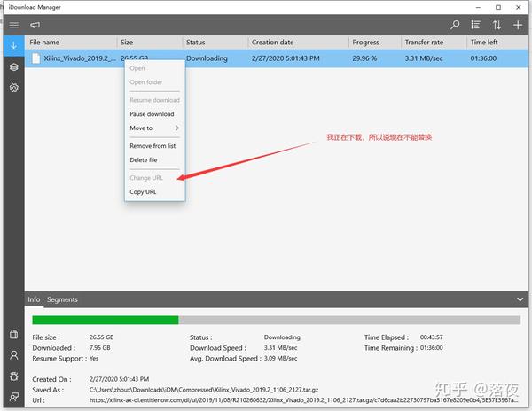Click the Downloading status cell
The image size is (532, 411).
[x=207, y=58]
